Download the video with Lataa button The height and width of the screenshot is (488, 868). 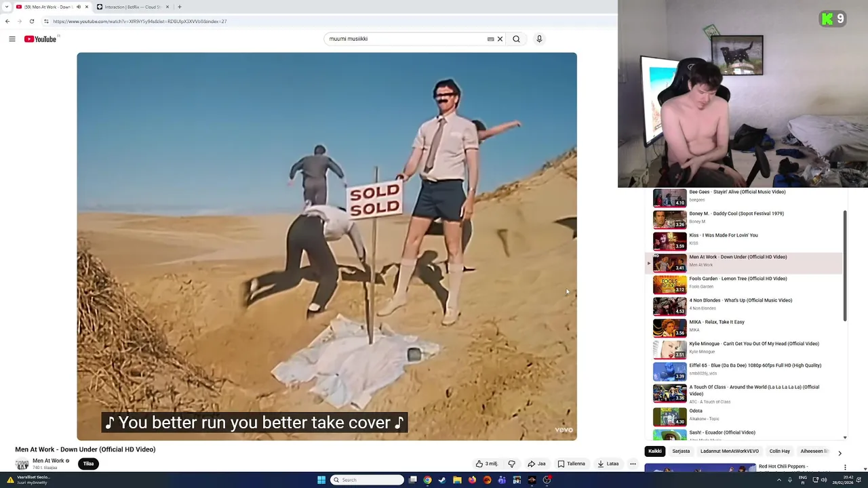coord(608,464)
